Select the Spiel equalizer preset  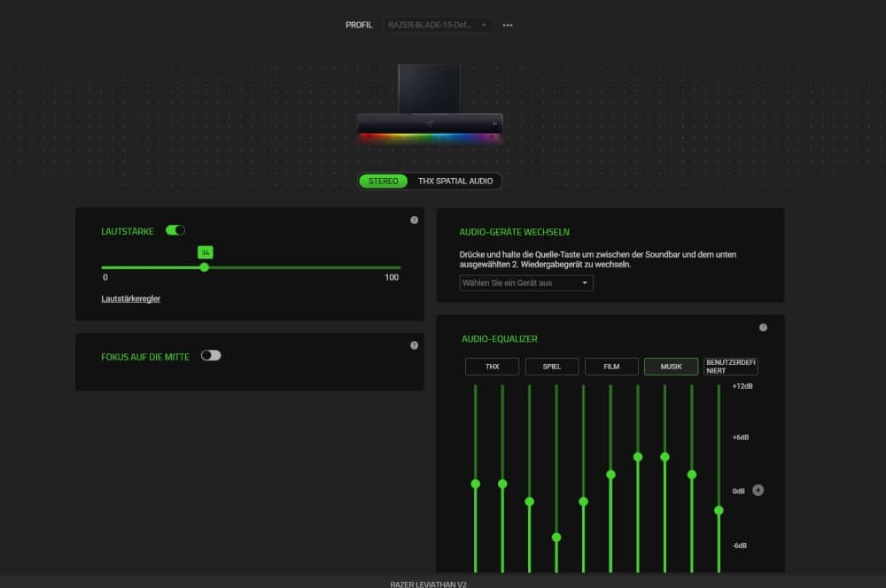pos(552,367)
